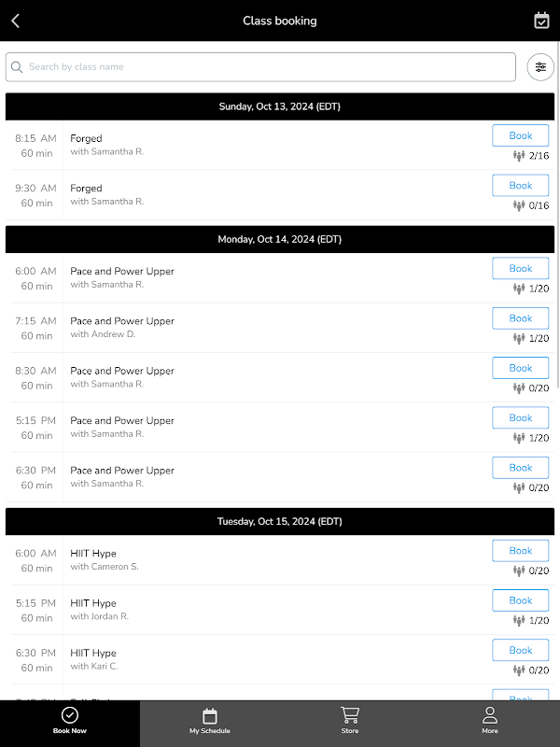This screenshot has width=560, height=747.
Task: Open the Store cart icon
Action: [x=350, y=715]
